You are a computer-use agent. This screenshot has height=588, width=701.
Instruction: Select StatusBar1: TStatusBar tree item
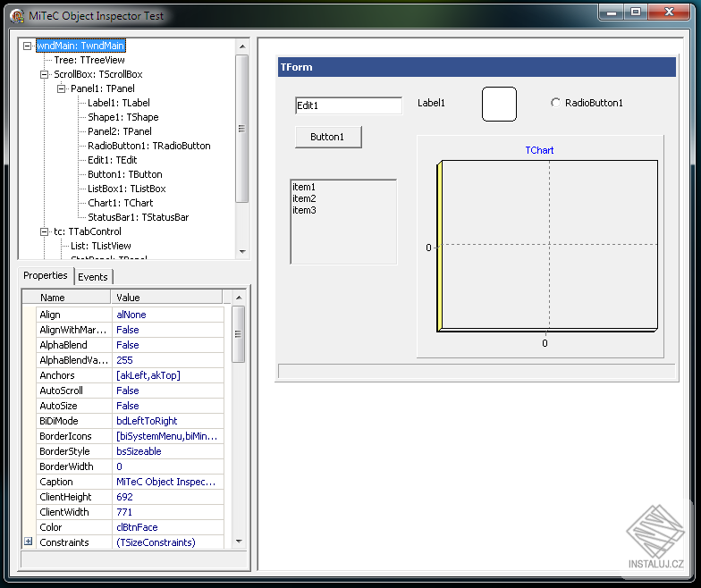138,217
